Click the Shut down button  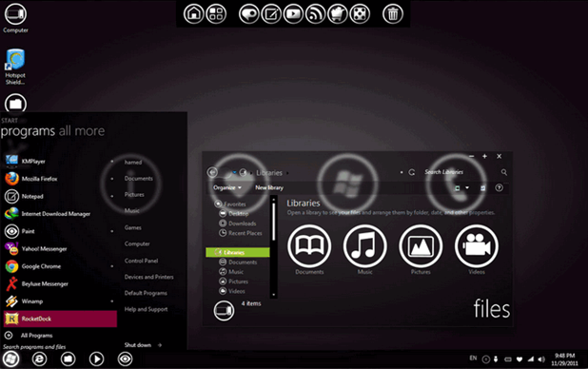pos(138,345)
